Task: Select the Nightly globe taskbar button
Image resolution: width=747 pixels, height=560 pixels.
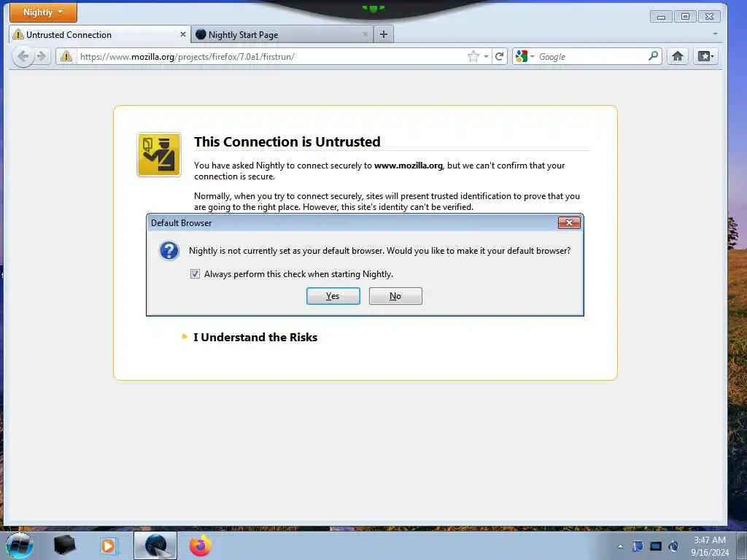Action: pos(155,545)
